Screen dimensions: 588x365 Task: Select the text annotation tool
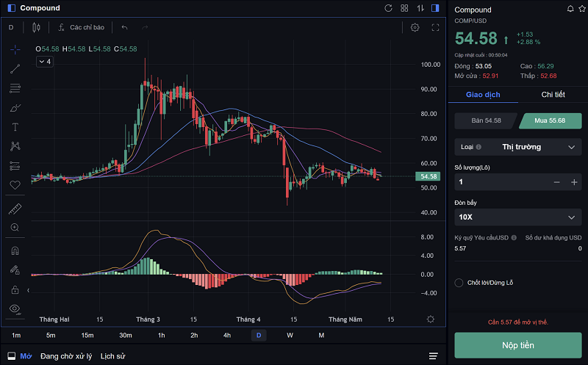(15, 127)
